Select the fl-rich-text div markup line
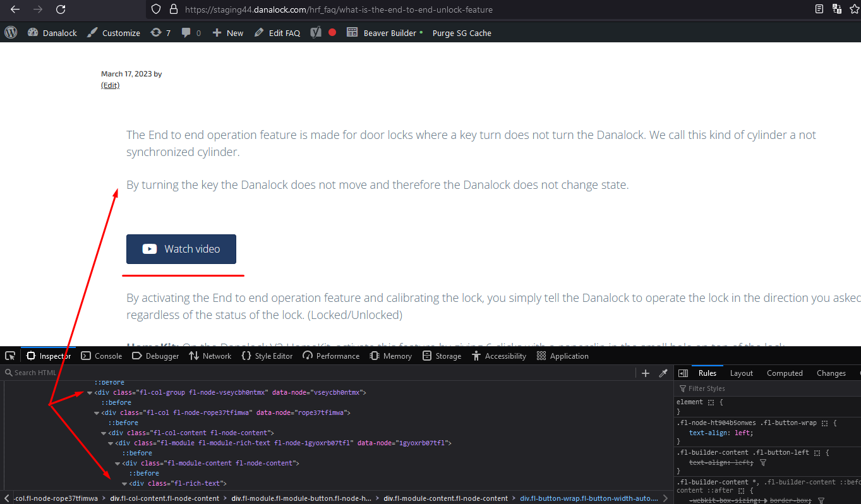861x504 pixels. click(178, 483)
